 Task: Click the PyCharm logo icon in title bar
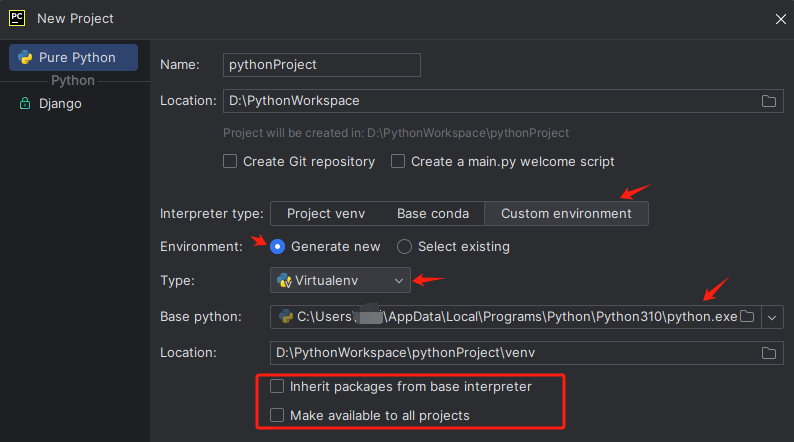(17, 18)
